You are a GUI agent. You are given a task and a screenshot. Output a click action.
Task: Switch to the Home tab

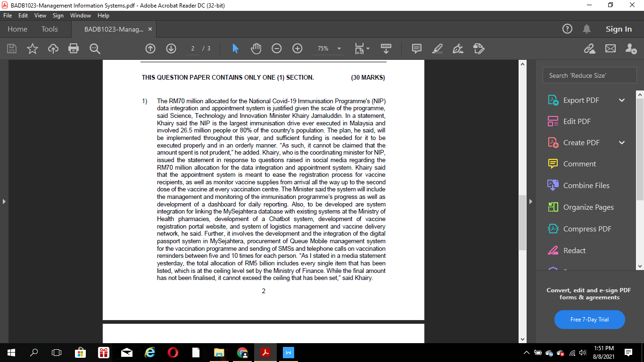point(17,29)
